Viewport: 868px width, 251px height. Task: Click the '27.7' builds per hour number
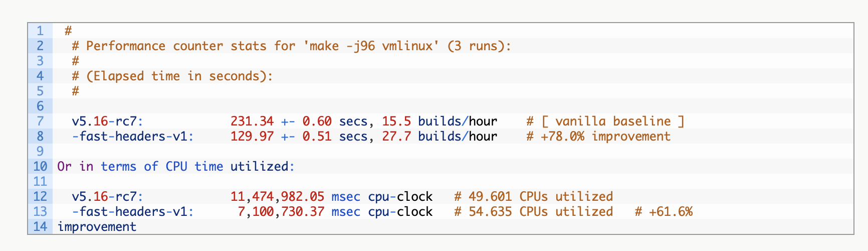(396, 136)
